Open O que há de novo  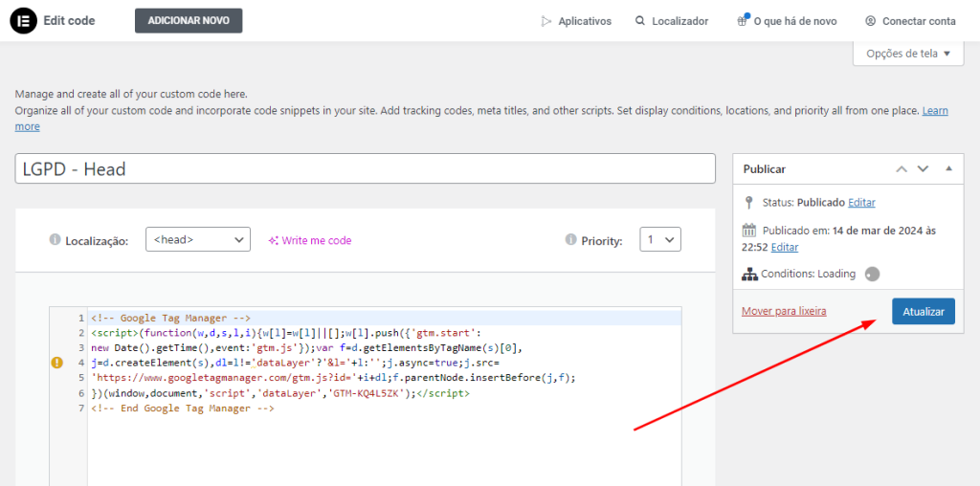(787, 21)
